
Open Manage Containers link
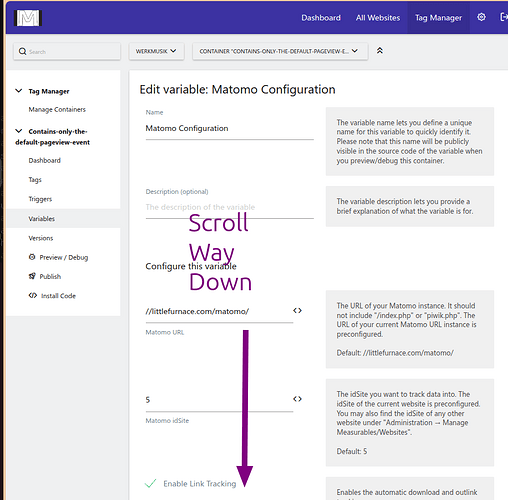tap(57, 109)
